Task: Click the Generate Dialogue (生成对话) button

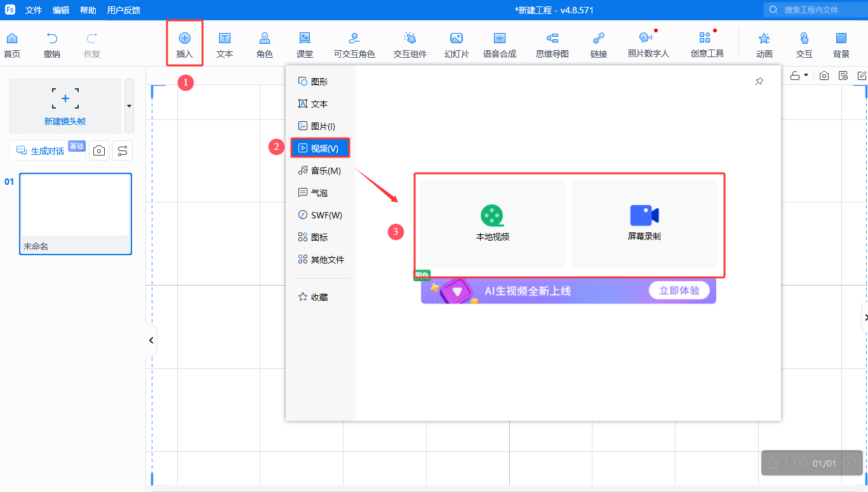Action: 47,150
